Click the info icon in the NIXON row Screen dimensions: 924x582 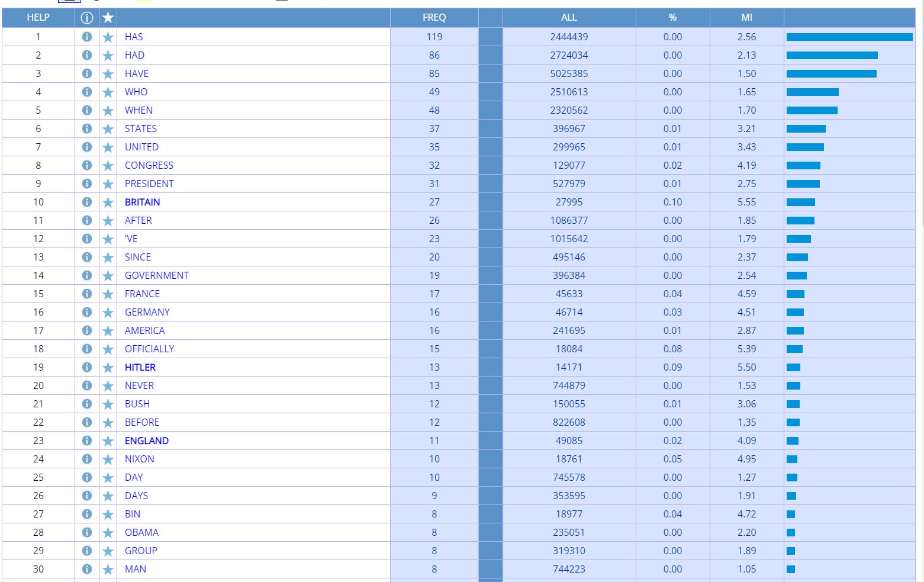coord(87,459)
